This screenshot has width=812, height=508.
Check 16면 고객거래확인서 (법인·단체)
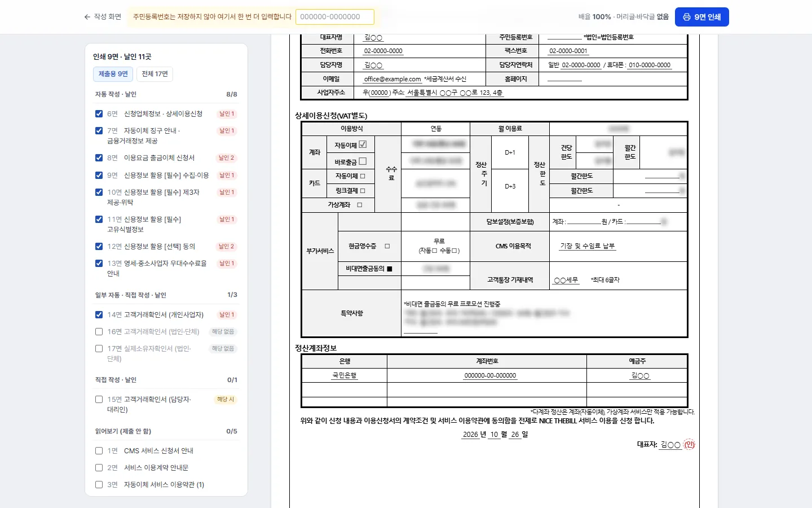pyautogui.click(x=99, y=332)
